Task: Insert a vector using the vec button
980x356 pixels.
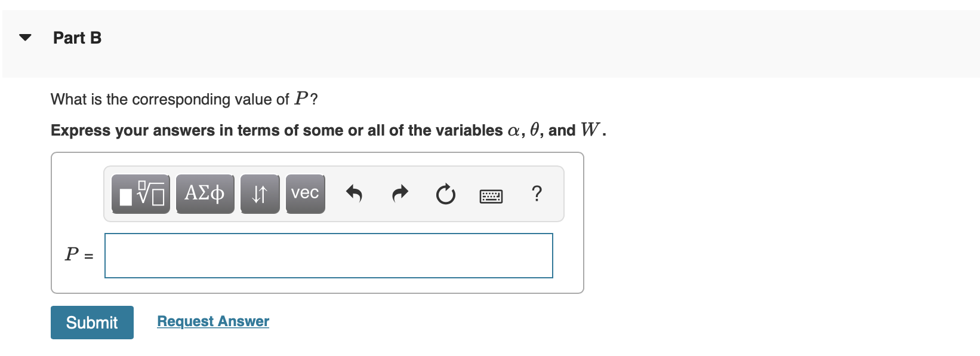Action: [x=305, y=194]
